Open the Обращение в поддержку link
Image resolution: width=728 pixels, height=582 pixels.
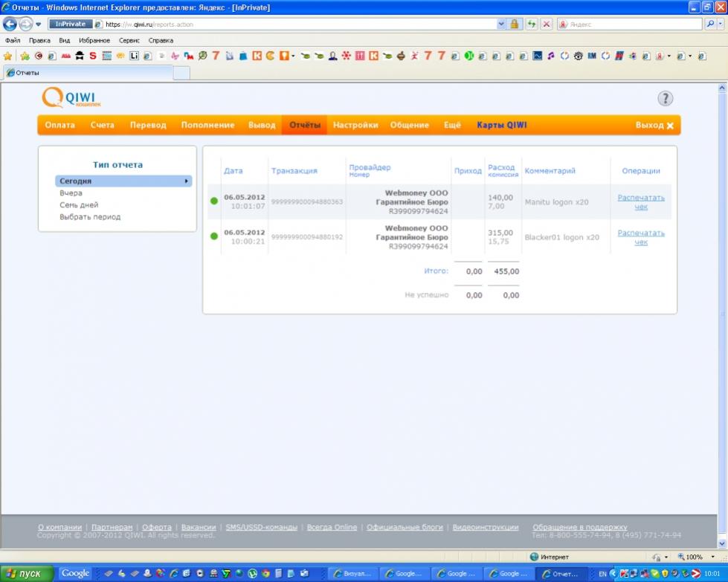point(579,527)
